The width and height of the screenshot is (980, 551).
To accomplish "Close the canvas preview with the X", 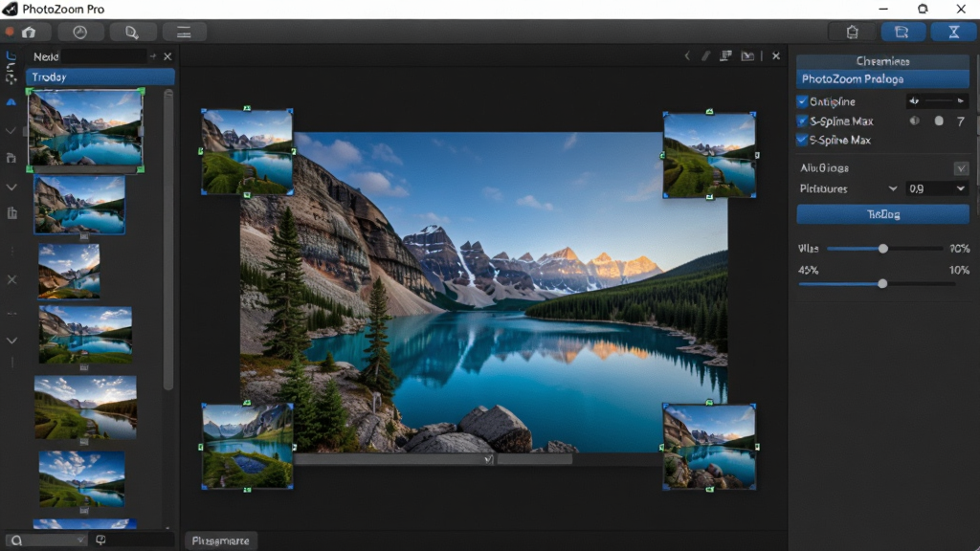I will [x=775, y=55].
